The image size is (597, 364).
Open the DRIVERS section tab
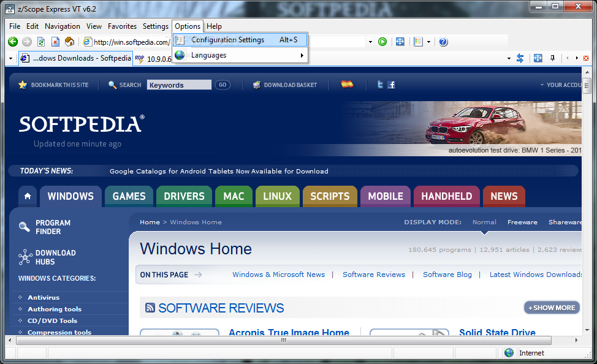(x=184, y=196)
